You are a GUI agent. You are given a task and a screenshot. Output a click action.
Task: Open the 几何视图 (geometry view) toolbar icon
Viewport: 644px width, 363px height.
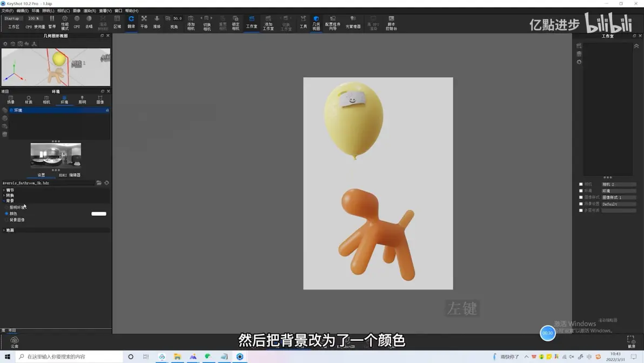coord(316,23)
